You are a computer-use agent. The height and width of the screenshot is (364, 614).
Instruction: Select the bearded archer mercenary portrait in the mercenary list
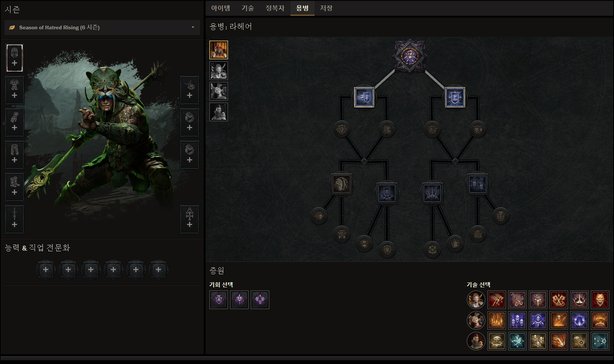(x=219, y=112)
